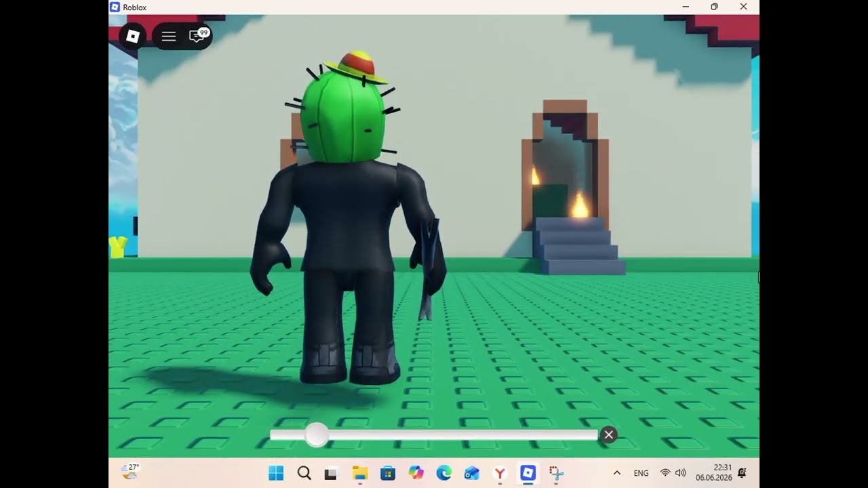
Task: Open the notification bell icon
Action: [x=742, y=472]
